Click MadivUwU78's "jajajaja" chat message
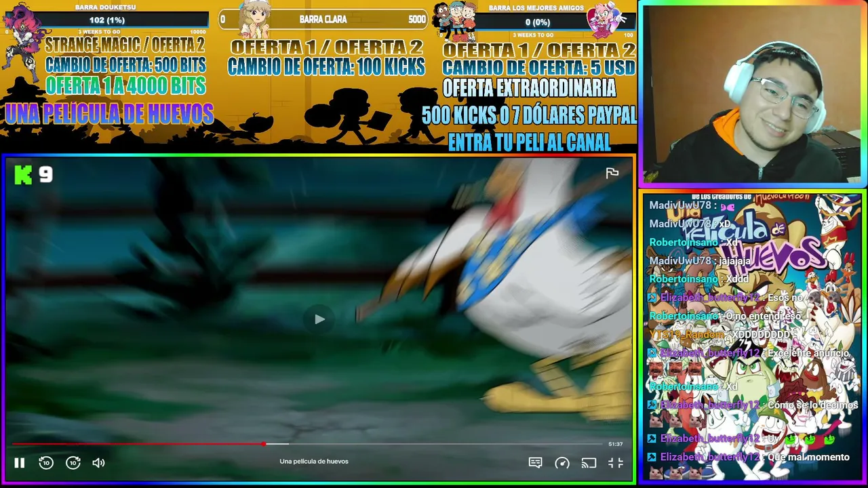Image resolution: width=868 pixels, height=488 pixels. [x=735, y=260]
